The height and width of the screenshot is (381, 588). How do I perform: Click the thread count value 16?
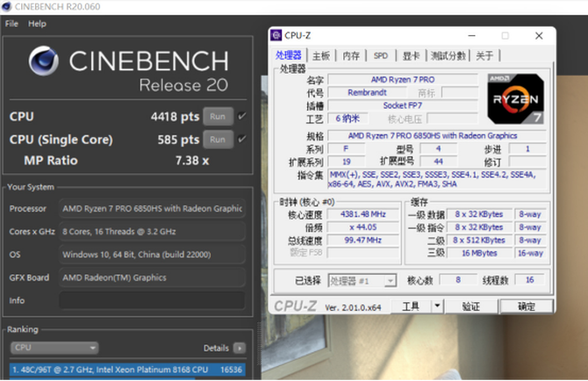(529, 280)
